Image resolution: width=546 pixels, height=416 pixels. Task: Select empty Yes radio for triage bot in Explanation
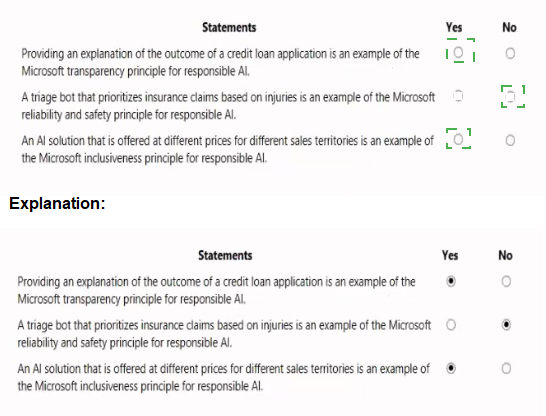click(451, 325)
